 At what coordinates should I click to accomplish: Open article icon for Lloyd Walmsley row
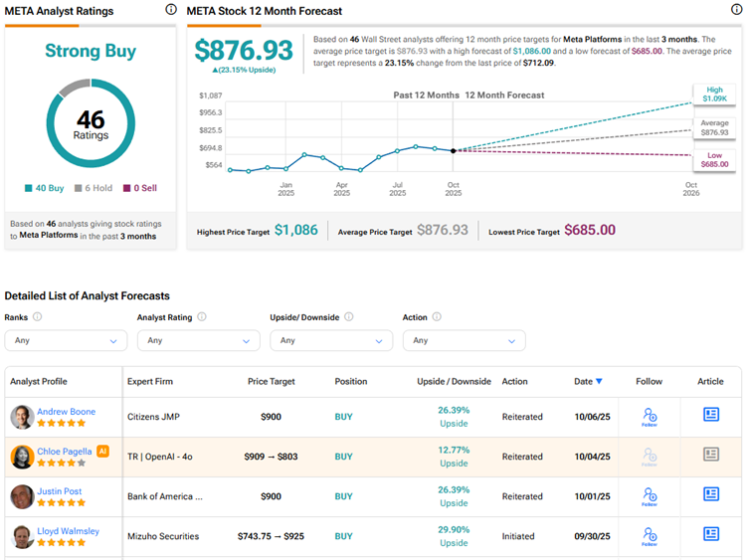click(711, 534)
